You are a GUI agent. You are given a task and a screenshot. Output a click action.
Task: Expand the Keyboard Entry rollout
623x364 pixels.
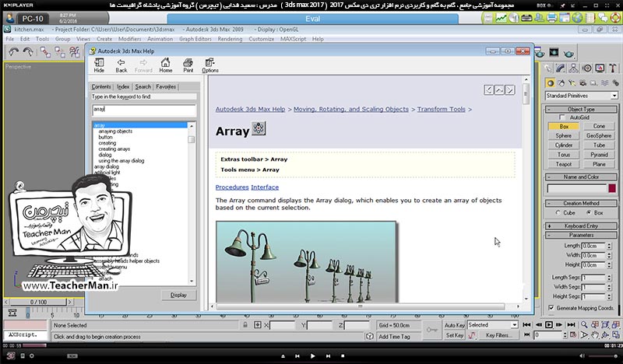581,226
